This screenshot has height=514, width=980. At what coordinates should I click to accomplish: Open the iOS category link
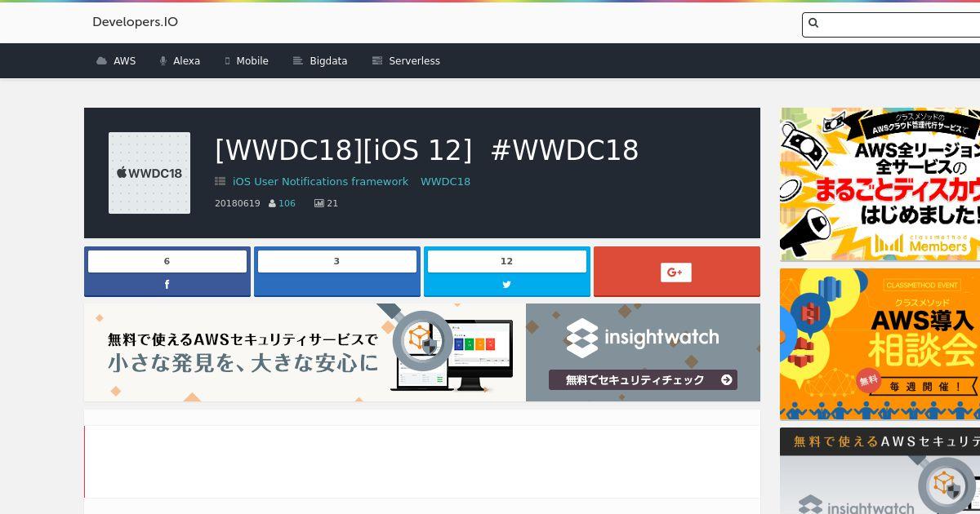(242, 182)
